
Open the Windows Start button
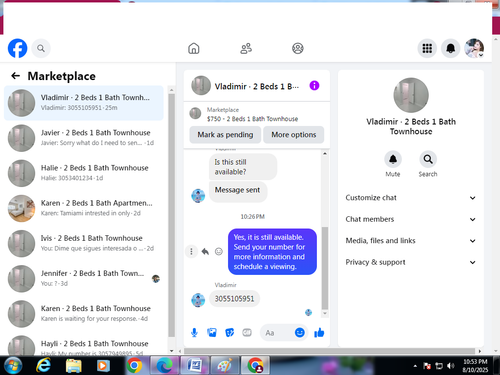[13, 366]
